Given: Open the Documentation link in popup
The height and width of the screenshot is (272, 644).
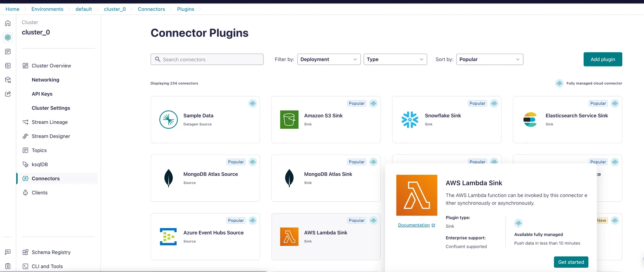Looking at the screenshot, I should (417, 225).
